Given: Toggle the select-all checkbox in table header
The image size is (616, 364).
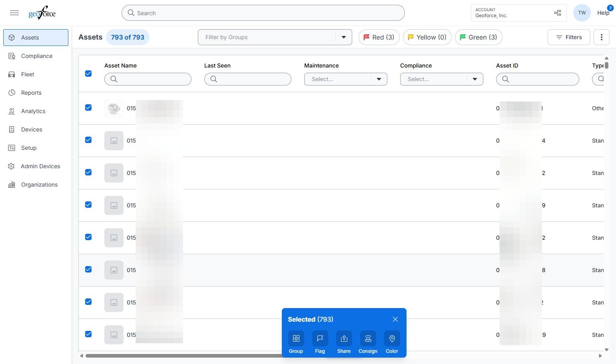Looking at the screenshot, I should 88,74.
